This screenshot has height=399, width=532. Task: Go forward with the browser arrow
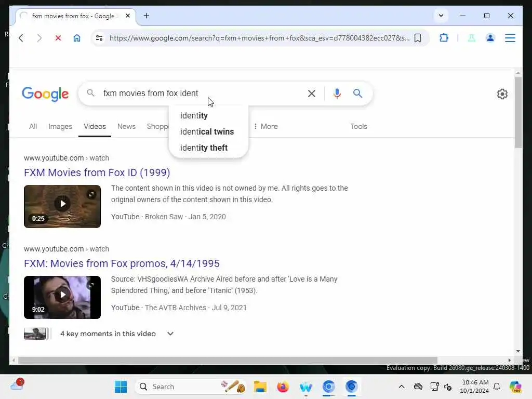[x=39, y=38]
